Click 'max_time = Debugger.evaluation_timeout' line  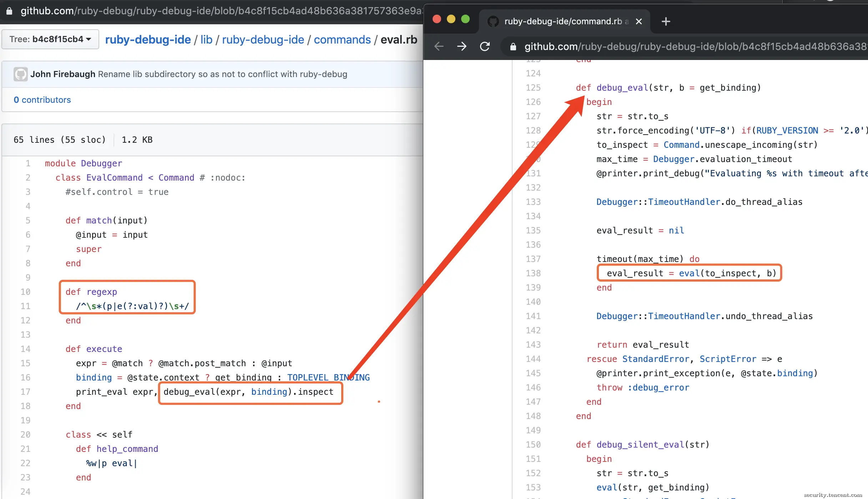694,159
